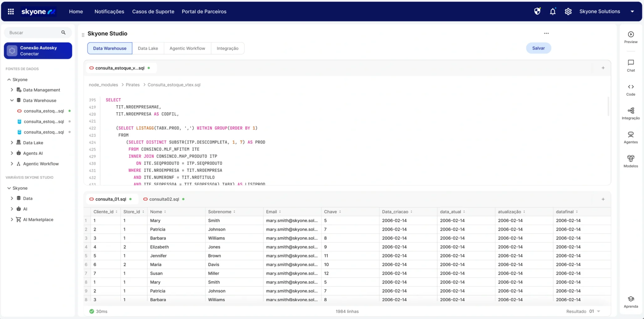Click the Pirates breadcrumb
The width and height of the screenshot is (644, 319).
pyautogui.click(x=133, y=85)
